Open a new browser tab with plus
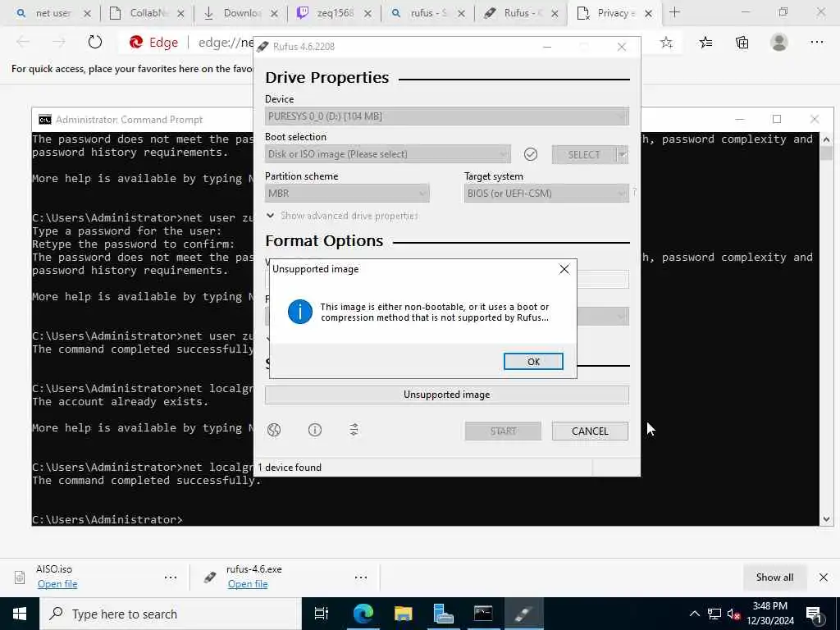The height and width of the screenshot is (630, 840). [674, 13]
